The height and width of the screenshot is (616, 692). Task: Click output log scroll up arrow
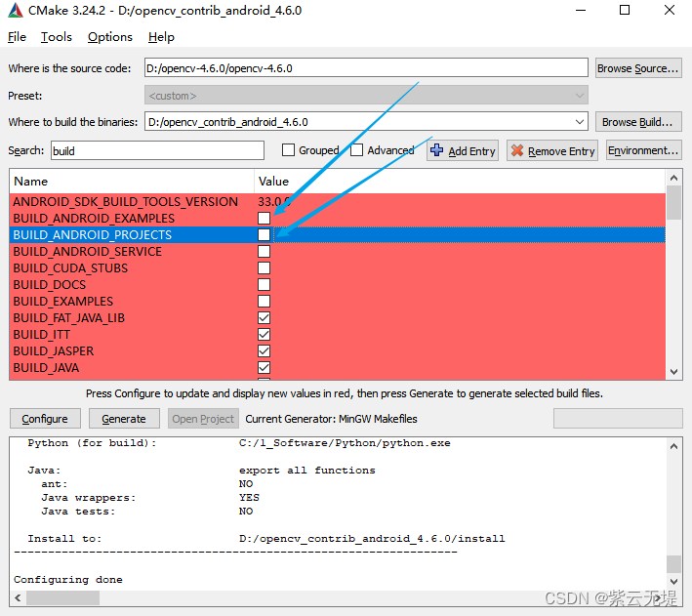pos(673,446)
